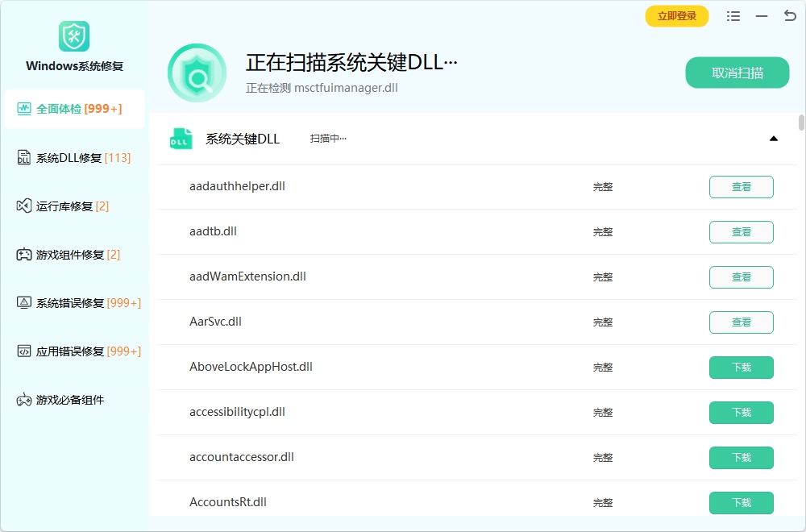Click the 游戏必备组件 gamepad icon
This screenshot has width=806, height=532.
[x=24, y=400]
